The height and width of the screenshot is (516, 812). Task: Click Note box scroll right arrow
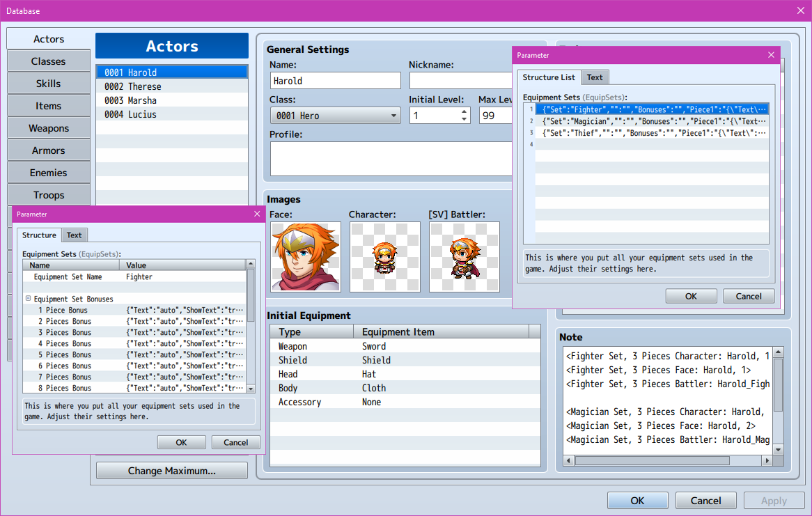pos(767,460)
